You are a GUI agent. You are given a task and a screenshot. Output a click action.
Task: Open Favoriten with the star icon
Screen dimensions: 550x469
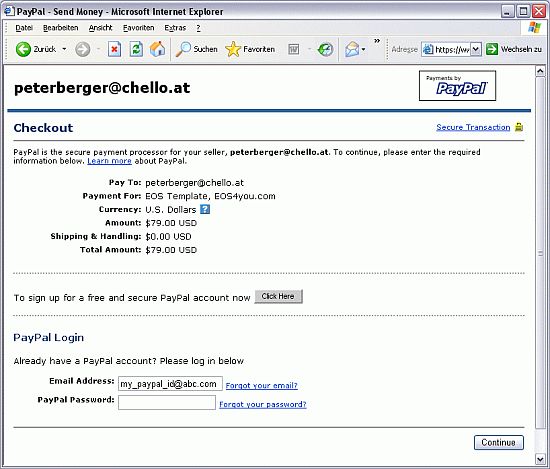(233, 49)
